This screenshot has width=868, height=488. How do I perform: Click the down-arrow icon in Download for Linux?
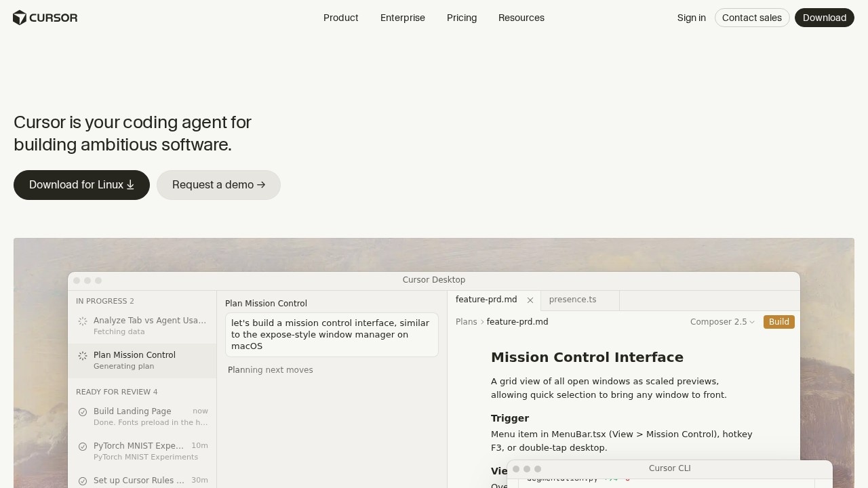[x=130, y=185]
